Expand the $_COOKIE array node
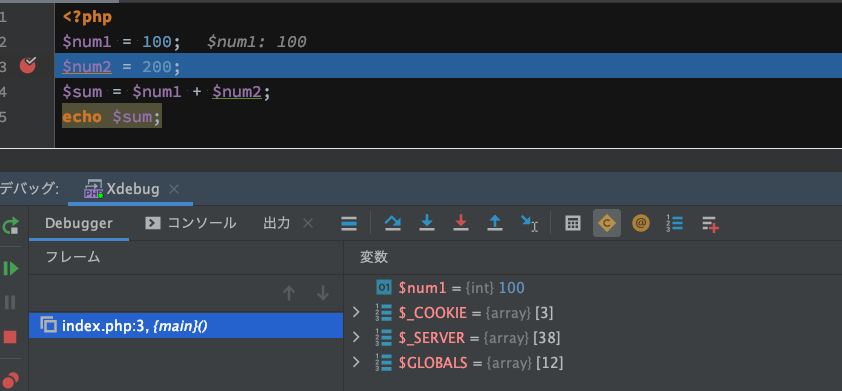The image size is (842, 391). coord(355,312)
